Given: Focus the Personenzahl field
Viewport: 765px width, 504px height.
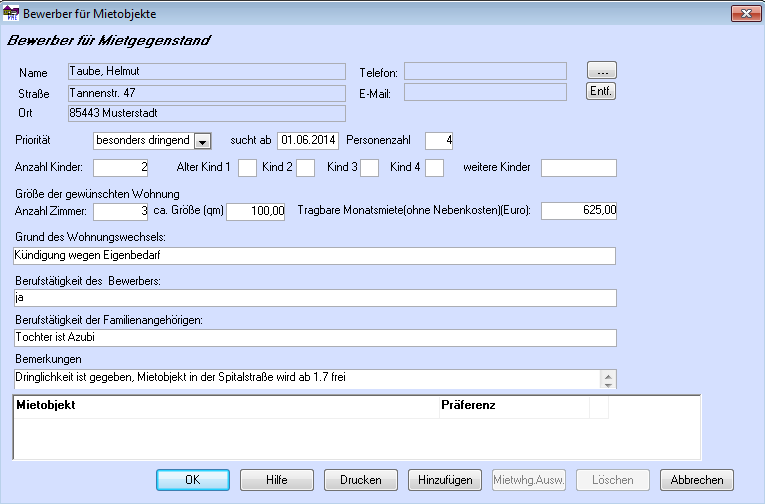Looking at the screenshot, I should (x=439, y=140).
